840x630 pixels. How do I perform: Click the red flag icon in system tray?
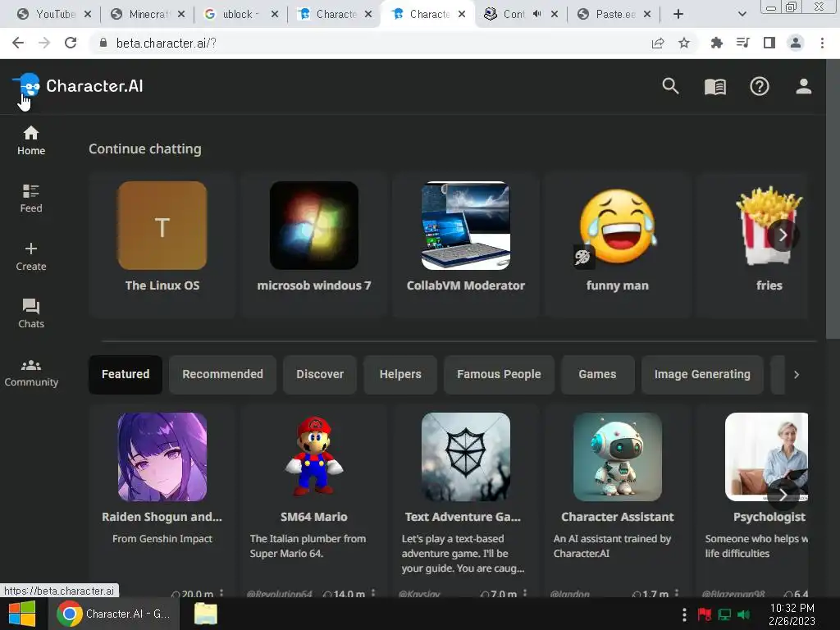click(705, 614)
